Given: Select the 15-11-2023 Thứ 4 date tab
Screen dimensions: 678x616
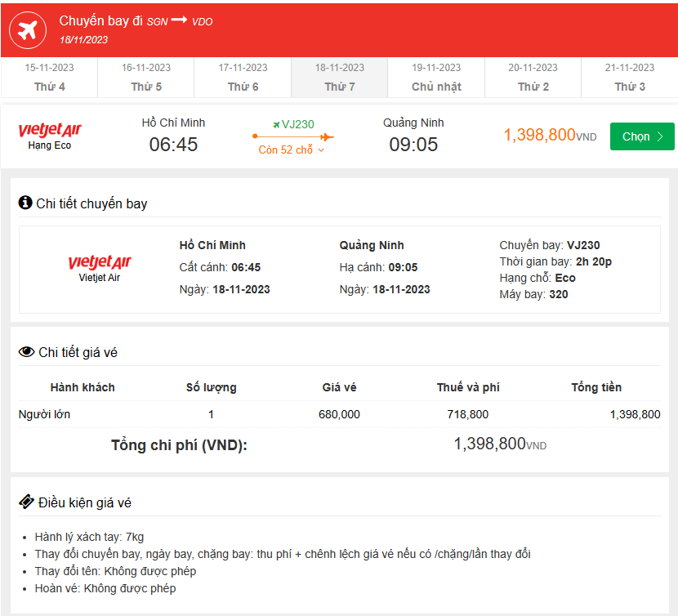Looking at the screenshot, I should click(x=50, y=78).
